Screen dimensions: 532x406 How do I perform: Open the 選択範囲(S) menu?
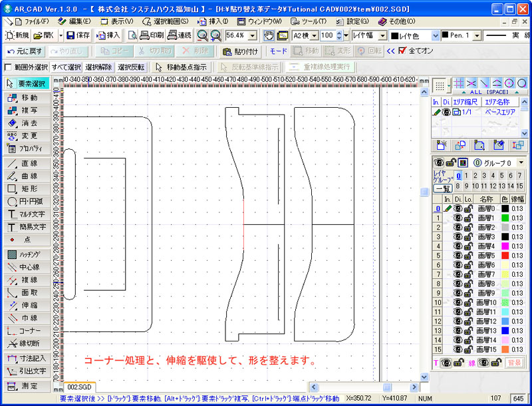(x=166, y=22)
